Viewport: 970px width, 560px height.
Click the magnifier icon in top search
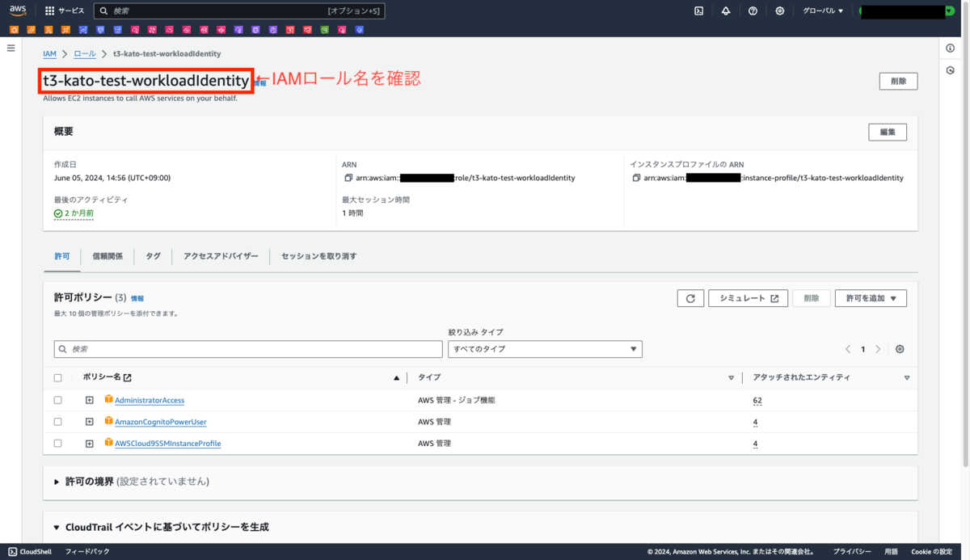pyautogui.click(x=103, y=11)
